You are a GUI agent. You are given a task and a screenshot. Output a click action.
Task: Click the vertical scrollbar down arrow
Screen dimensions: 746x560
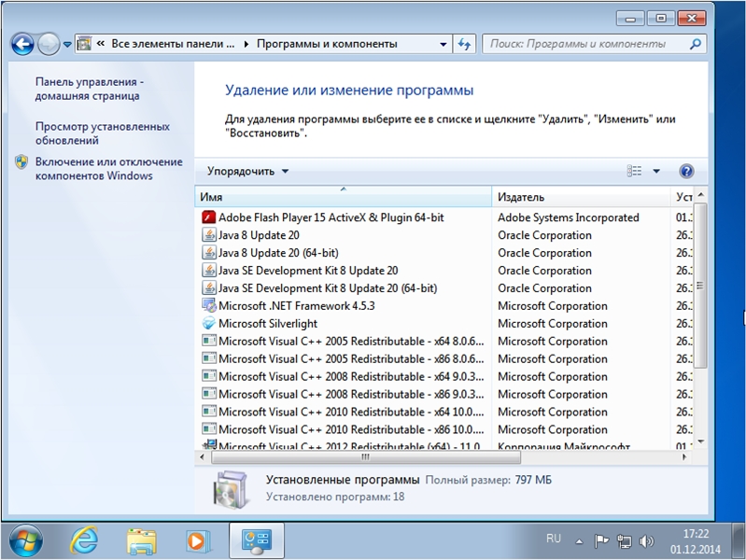[x=700, y=441]
